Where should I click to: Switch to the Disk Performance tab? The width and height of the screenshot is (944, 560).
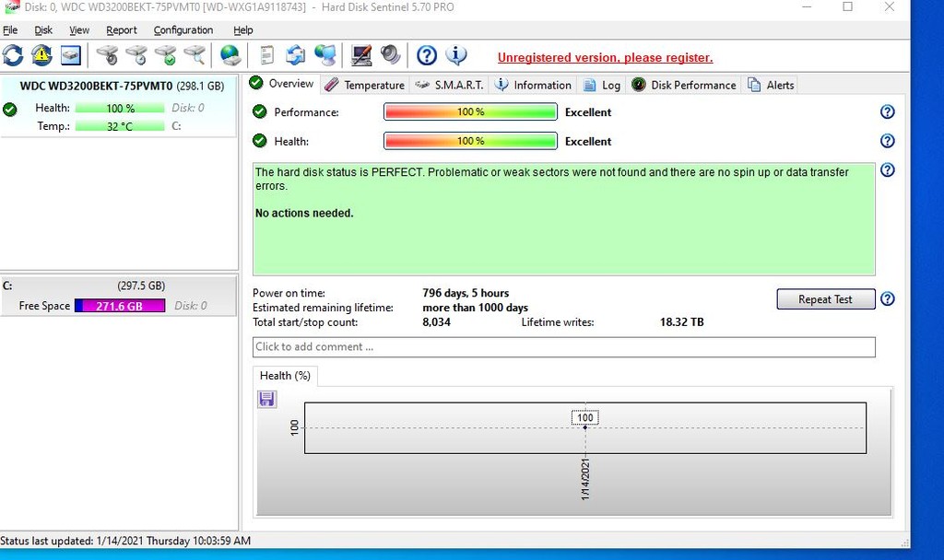pyautogui.click(x=684, y=85)
